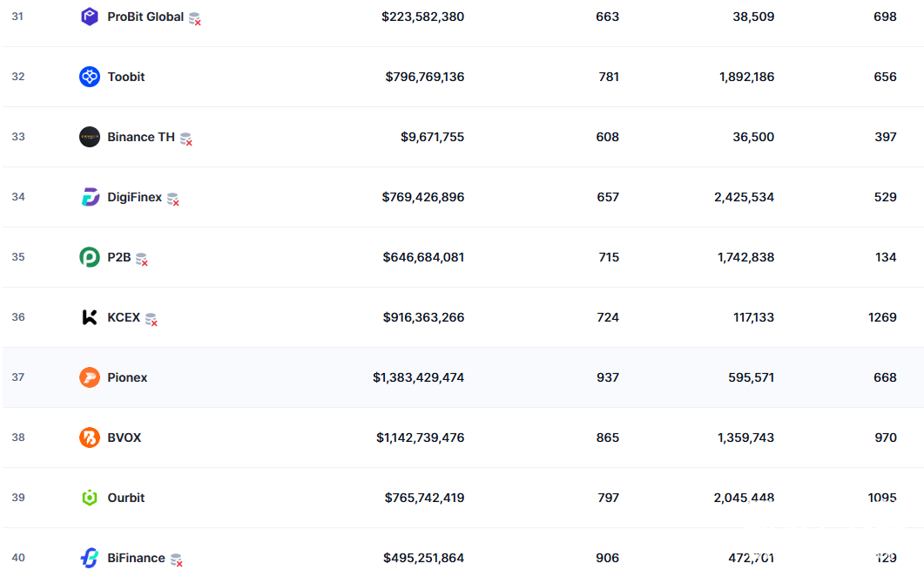The height and width of the screenshot is (577, 924).
Task: Click the P2B green logo icon
Action: [x=90, y=257]
